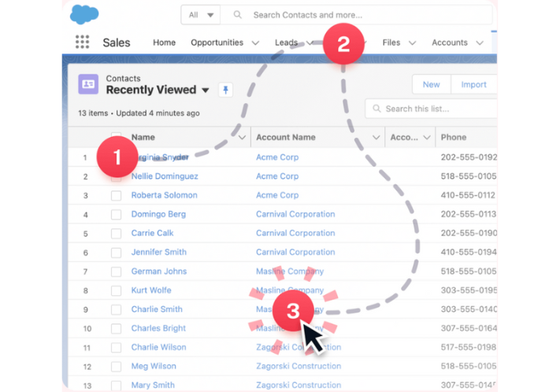
Task: Select the checkbox for Roberta Solomon
Action: [116, 195]
